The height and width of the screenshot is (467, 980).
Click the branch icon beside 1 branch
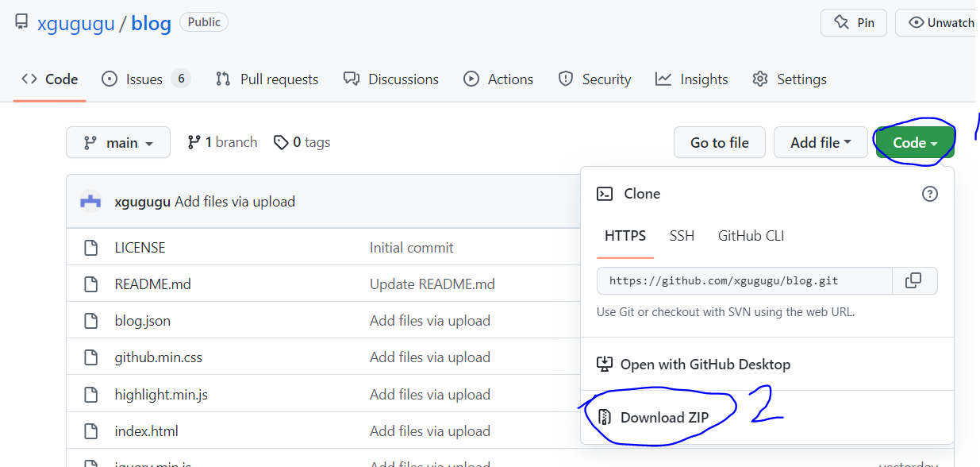click(194, 142)
